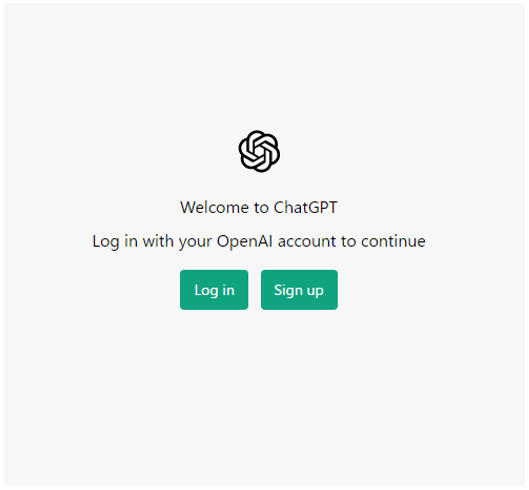The width and height of the screenshot is (529, 490).
Task: Click the phrase with your in the subtitle
Action: coord(177,242)
